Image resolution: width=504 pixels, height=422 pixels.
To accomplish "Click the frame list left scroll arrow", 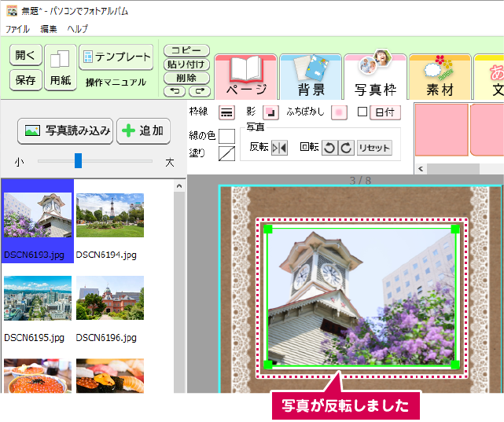I will pyautogui.click(x=421, y=169).
